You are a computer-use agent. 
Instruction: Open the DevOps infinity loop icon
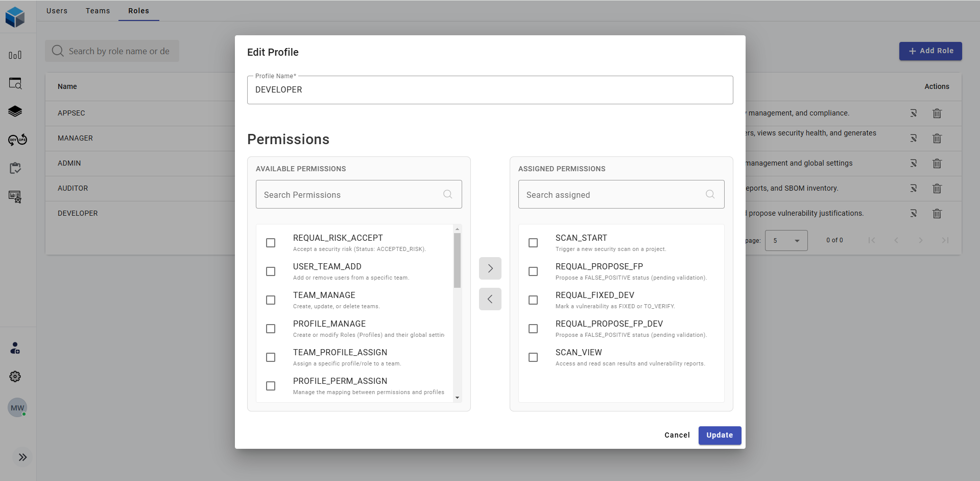(17, 140)
